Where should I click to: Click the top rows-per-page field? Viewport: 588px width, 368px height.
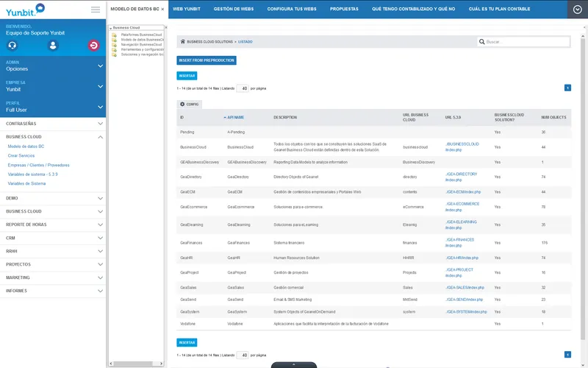pos(243,88)
